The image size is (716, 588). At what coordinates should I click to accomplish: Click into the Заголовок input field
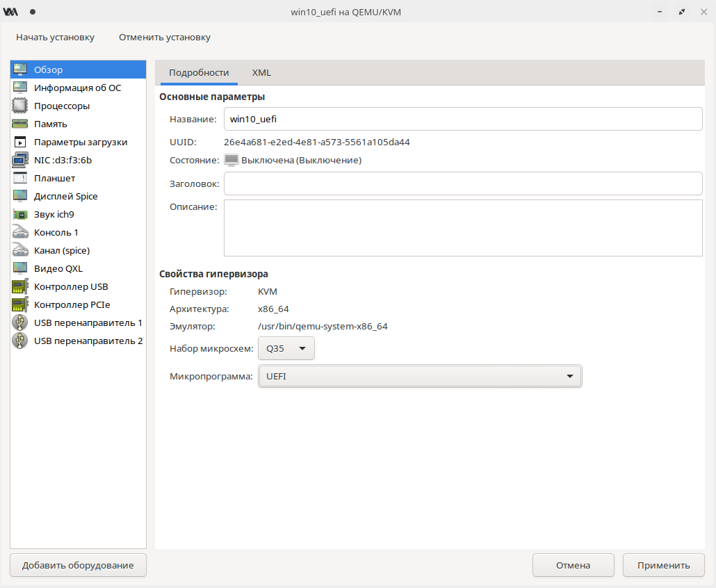[463, 183]
